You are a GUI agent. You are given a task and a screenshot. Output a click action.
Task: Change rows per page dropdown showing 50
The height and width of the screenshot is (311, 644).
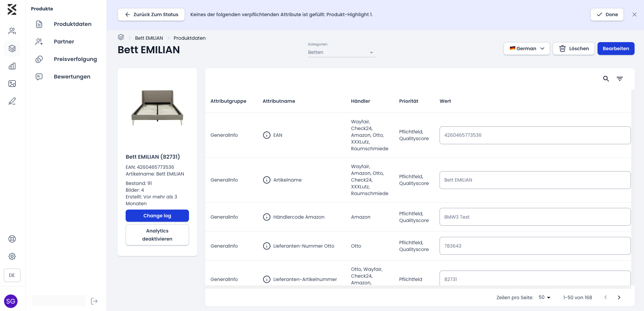[x=544, y=297]
